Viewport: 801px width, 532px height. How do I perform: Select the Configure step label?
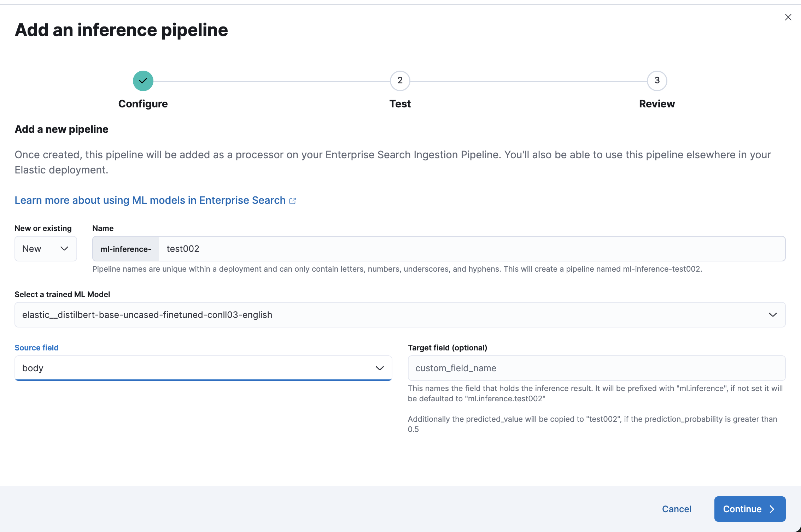[143, 104]
